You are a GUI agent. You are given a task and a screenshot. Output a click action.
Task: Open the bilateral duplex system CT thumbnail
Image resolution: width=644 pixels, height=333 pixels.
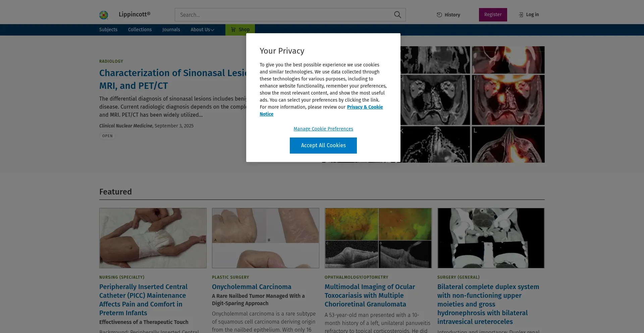491,238
